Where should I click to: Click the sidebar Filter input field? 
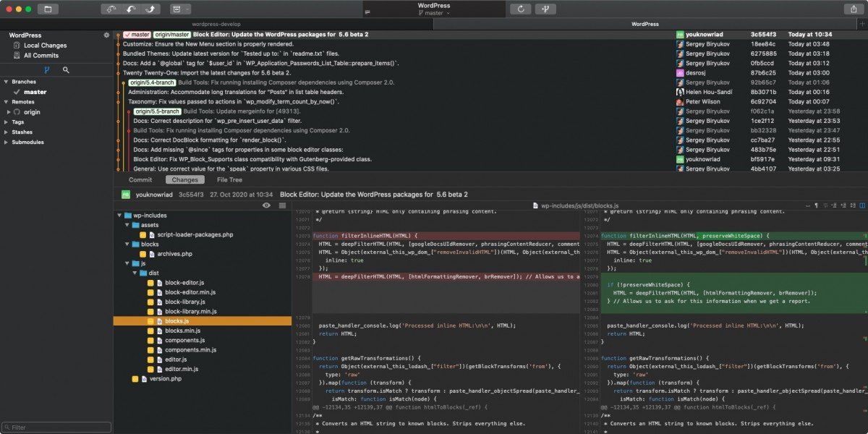tap(56, 427)
